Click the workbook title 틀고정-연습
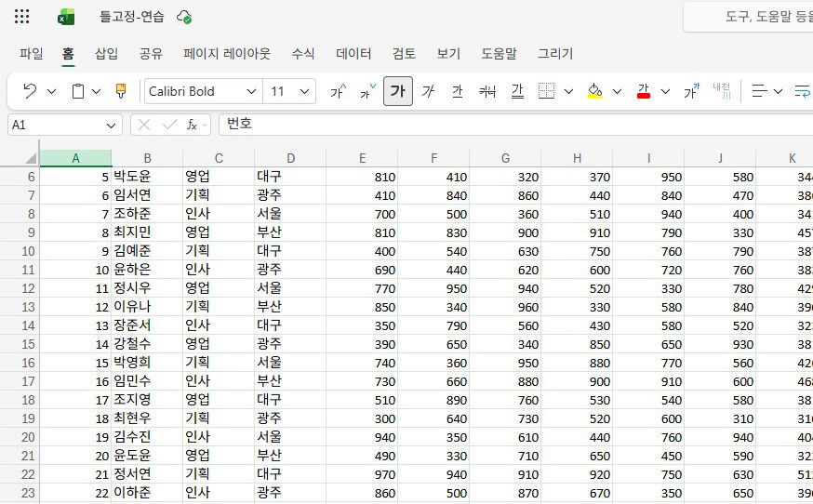813x504 pixels. tap(132, 17)
